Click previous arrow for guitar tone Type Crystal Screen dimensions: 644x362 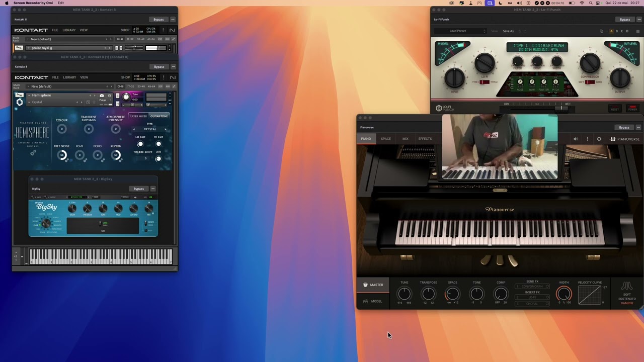coord(134,129)
